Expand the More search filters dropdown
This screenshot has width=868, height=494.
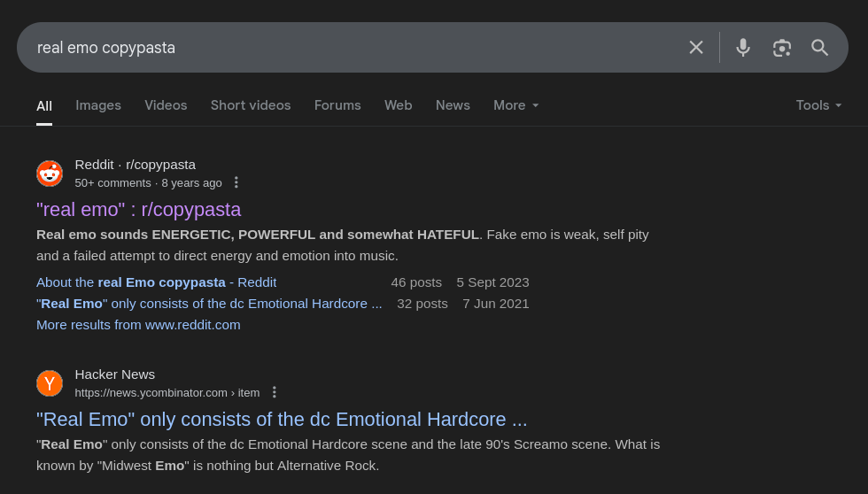(515, 105)
